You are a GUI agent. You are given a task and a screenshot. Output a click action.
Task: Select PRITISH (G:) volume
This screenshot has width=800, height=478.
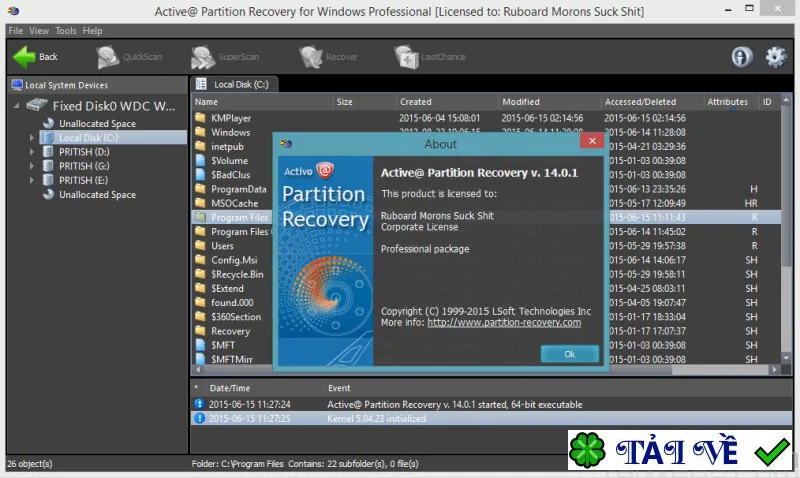pos(84,166)
